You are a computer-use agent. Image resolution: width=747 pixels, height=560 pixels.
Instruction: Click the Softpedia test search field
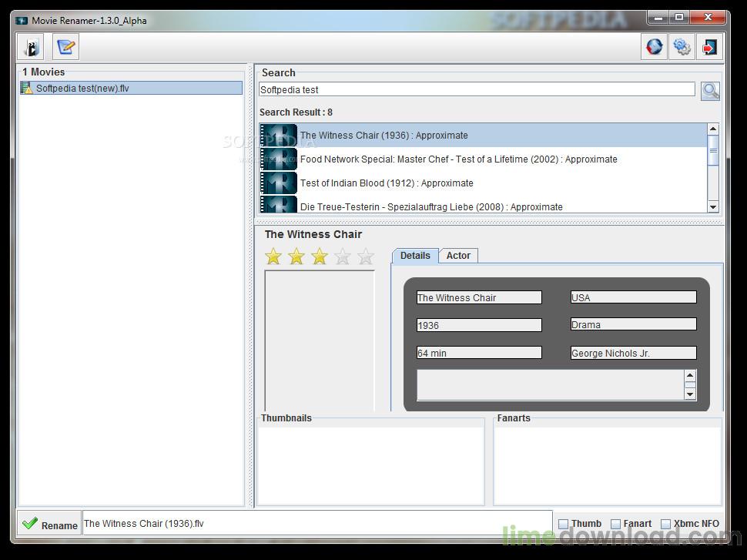point(477,89)
